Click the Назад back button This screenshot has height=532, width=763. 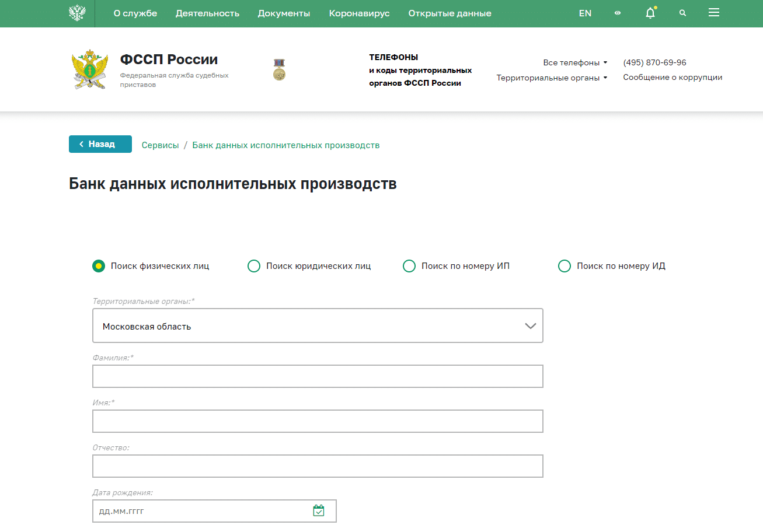pyautogui.click(x=100, y=143)
